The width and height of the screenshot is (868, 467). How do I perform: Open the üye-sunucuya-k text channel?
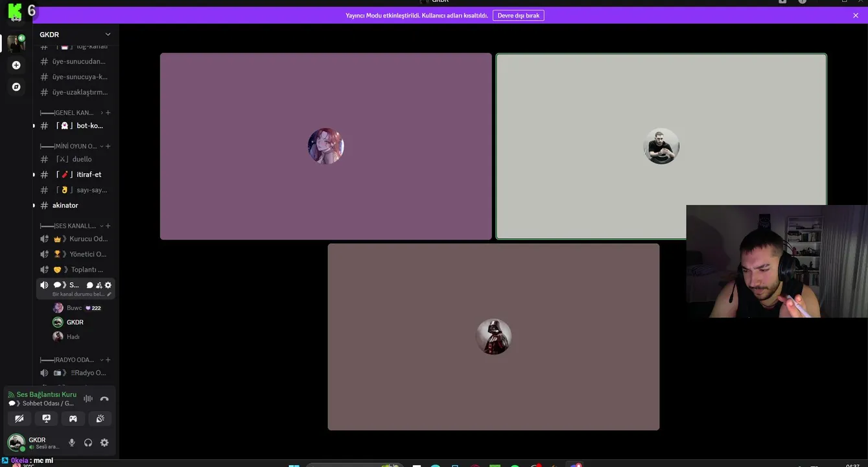(76, 77)
